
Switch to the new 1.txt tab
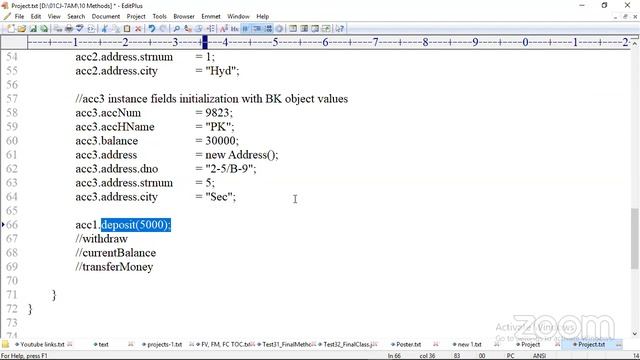(x=470, y=344)
